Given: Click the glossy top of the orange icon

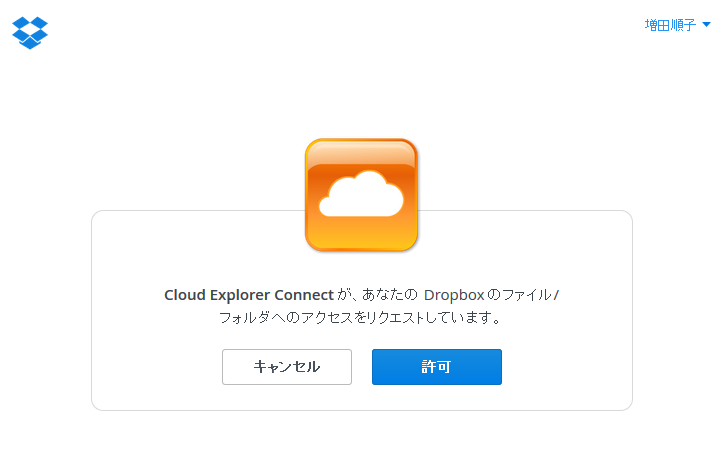Looking at the screenshot, I should coord(362,153).
